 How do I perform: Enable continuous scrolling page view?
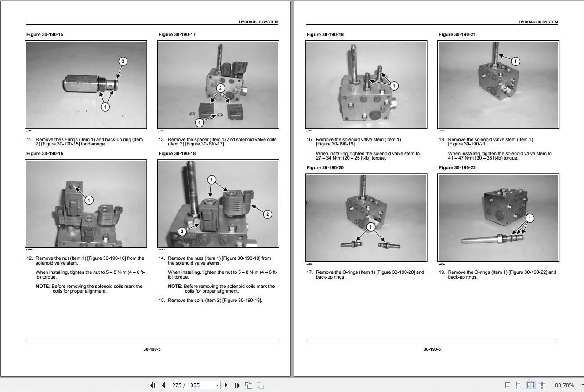(519, 385)
